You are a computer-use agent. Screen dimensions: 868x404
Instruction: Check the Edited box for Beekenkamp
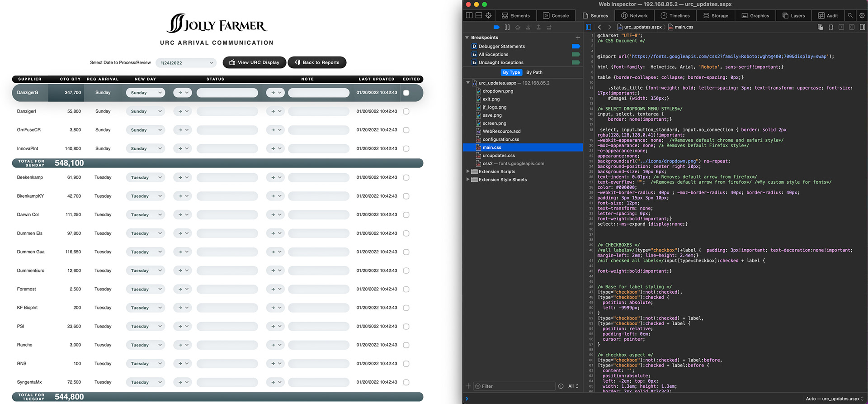(406, 177)
